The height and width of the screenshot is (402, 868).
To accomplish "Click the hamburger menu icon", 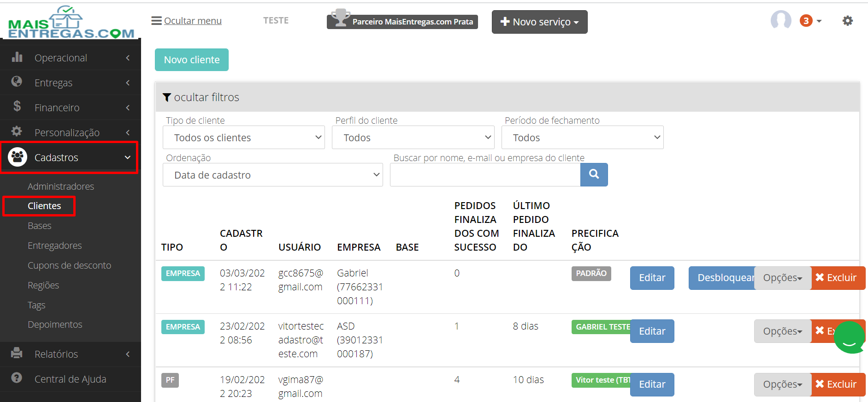I will point(157,21).
